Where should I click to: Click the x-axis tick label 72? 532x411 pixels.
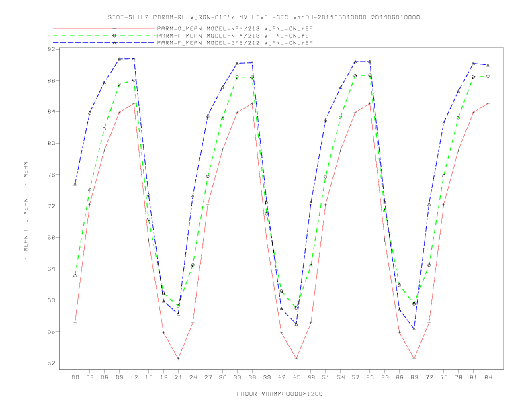pyautogui.click(x=429, y=377)
